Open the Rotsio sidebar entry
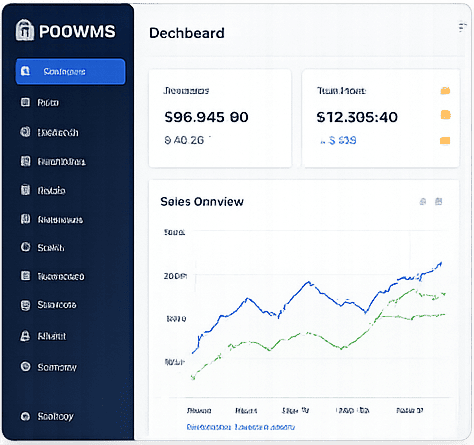Viewport: 474px width, 445px height. coord(43,190)
